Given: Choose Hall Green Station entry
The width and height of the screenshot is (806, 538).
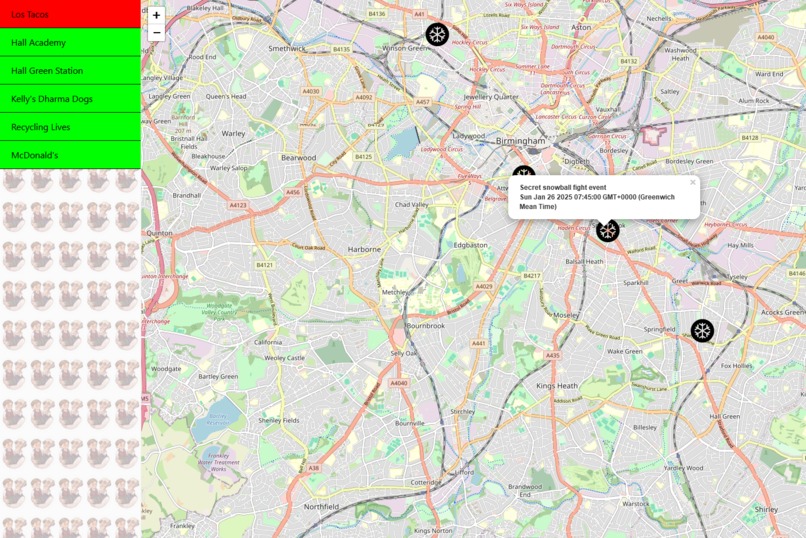Looking at the screenshot, I should tap(70, 70).
